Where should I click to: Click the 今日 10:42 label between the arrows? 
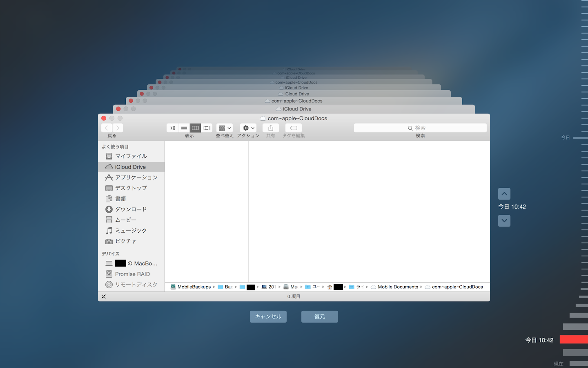(x=512, y=207)
